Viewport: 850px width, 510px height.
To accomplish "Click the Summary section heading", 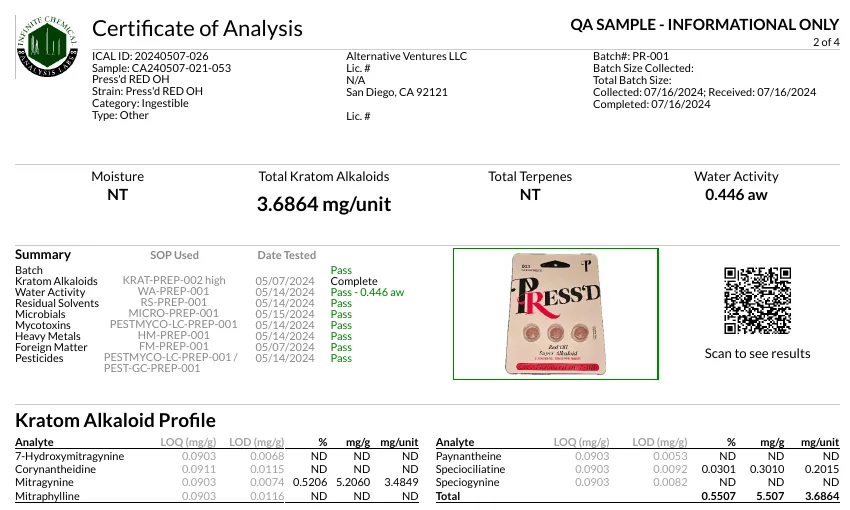I will [x=43, y=254].
